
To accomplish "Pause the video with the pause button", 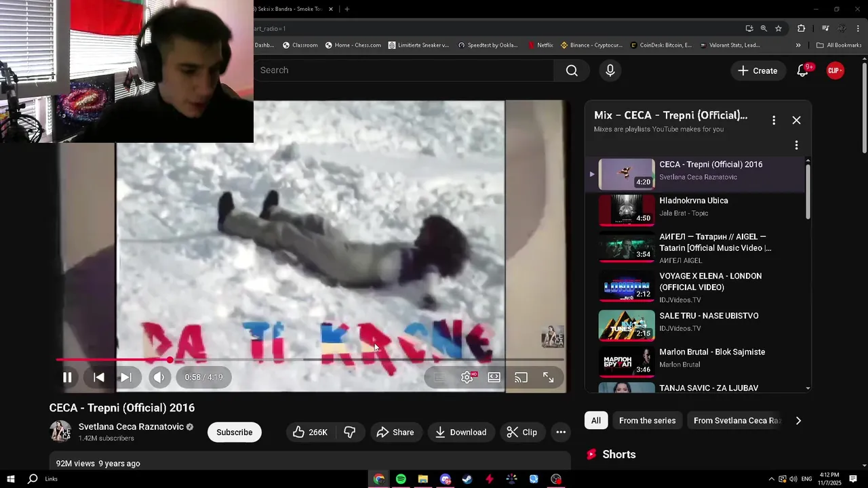I will (67, 378).
